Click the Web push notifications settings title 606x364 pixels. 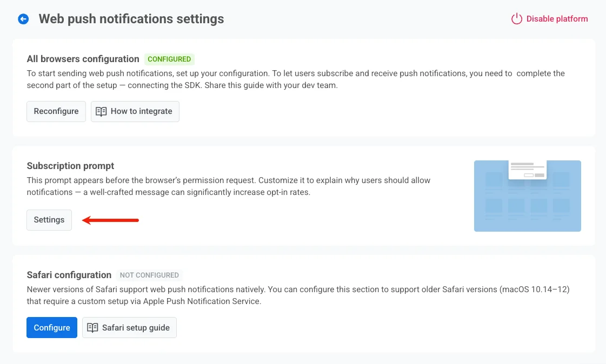point(131,19)
